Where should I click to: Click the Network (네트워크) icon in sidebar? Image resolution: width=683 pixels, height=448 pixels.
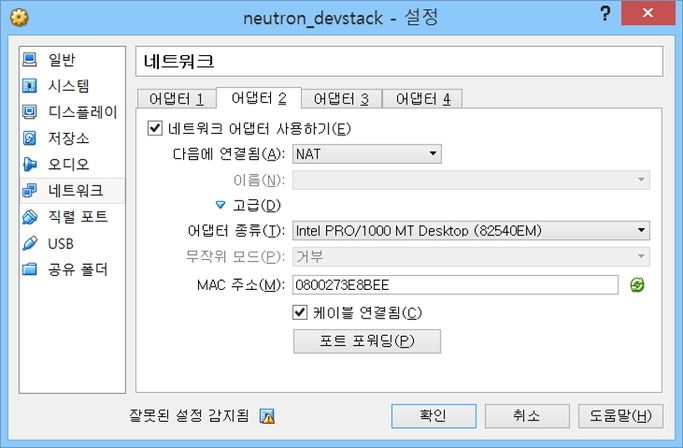click(x=30, y=190)
